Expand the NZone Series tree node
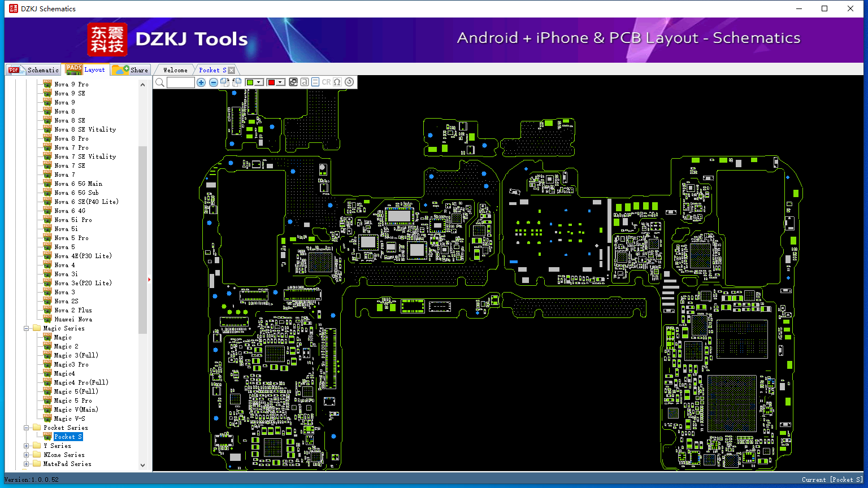Image resolution: width=868 pixels, height=488 pixels. (26, 455)
